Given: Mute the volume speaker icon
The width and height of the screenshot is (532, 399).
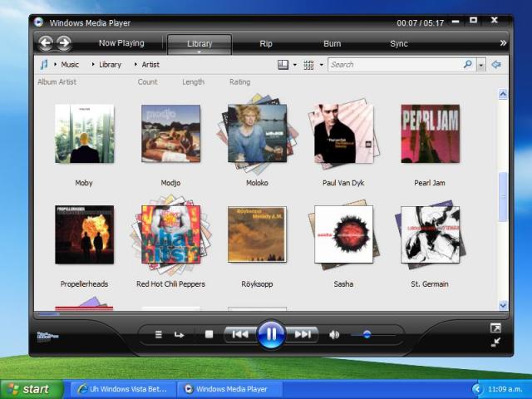Looking at the screenshot, I should coord(334,335).
